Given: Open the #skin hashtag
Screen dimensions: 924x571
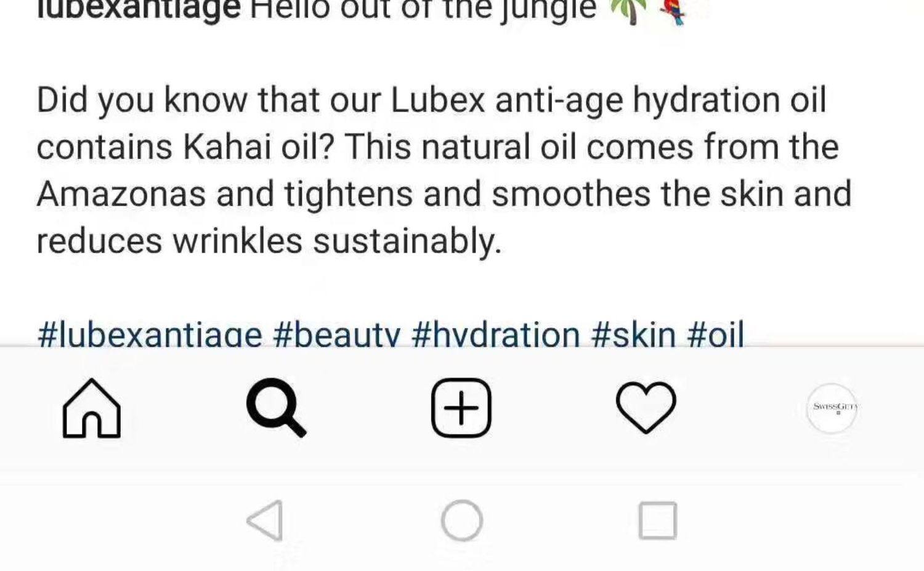Looking at the screenshot, I should [633, 333].
